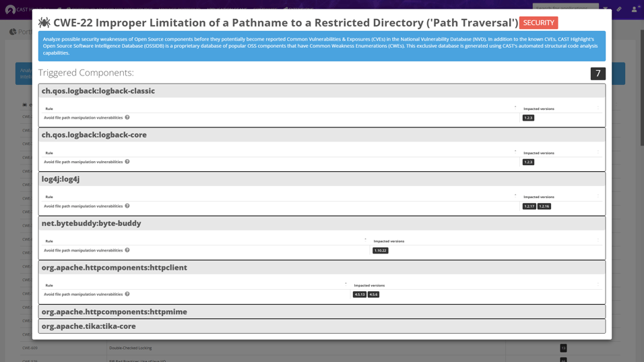Screen dimensions: 644x362
Task: Sort Impacted versions column in log4j table
Action: (539, 197)
